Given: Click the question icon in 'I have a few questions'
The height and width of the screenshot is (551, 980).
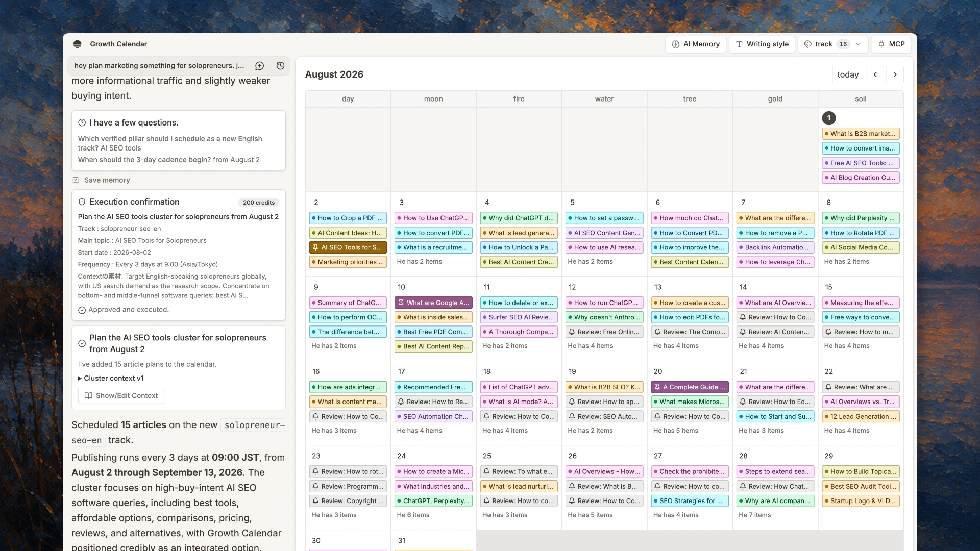Looking at the screenshot, I should tap(82, 123).
